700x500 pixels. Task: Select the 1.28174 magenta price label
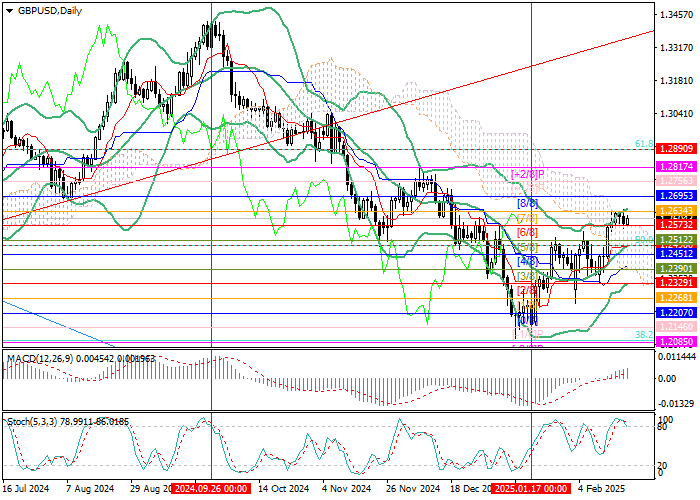[x=675, y=167]
